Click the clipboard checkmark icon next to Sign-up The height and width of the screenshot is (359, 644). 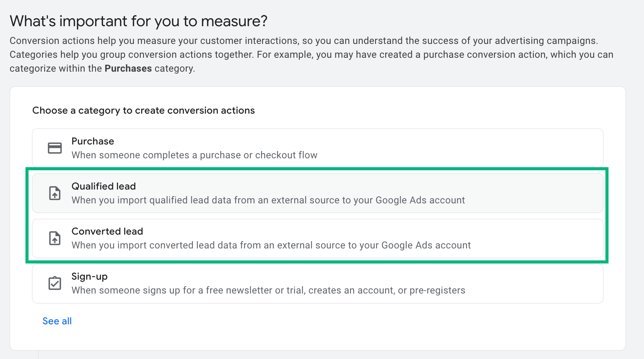point(55,283)
